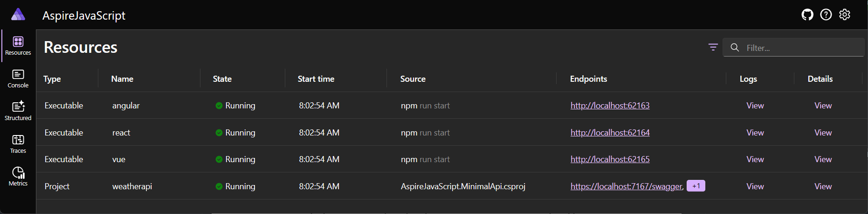The height and width of the screenshot is (214, 868).
Task: Click the help question mark icon
Action: click(x=826, y=15)
